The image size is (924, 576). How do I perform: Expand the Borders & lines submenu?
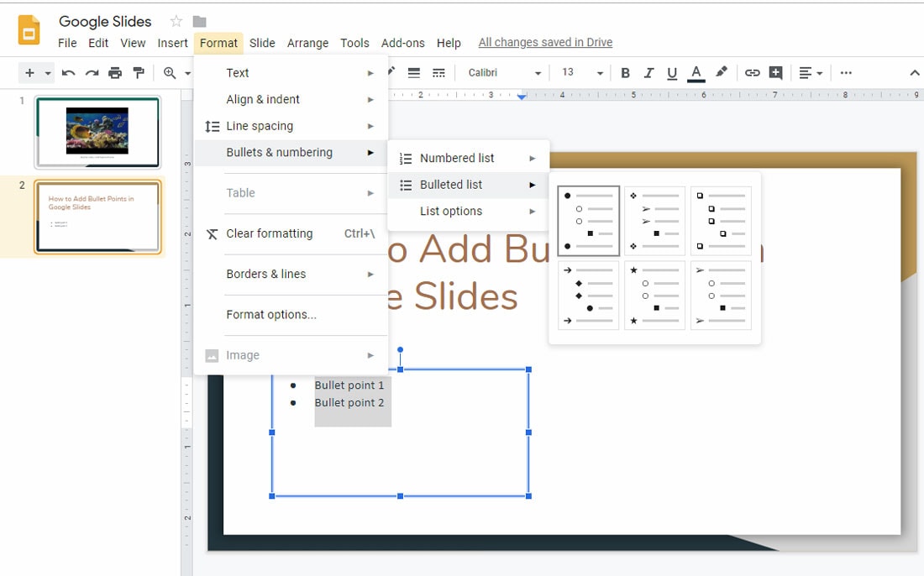pyautogui.click(x=291, y=275)
